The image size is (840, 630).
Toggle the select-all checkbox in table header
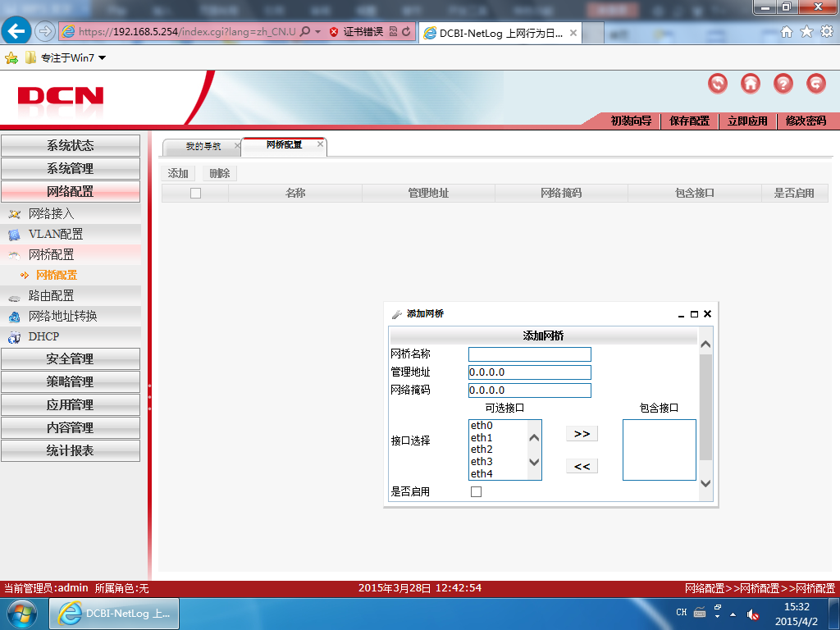(x=195, y=193)
